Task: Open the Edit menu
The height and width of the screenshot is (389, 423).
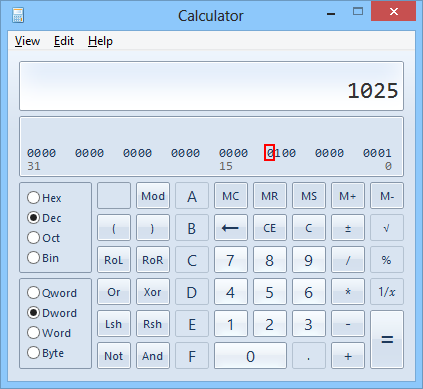Action: click(64, 41)
